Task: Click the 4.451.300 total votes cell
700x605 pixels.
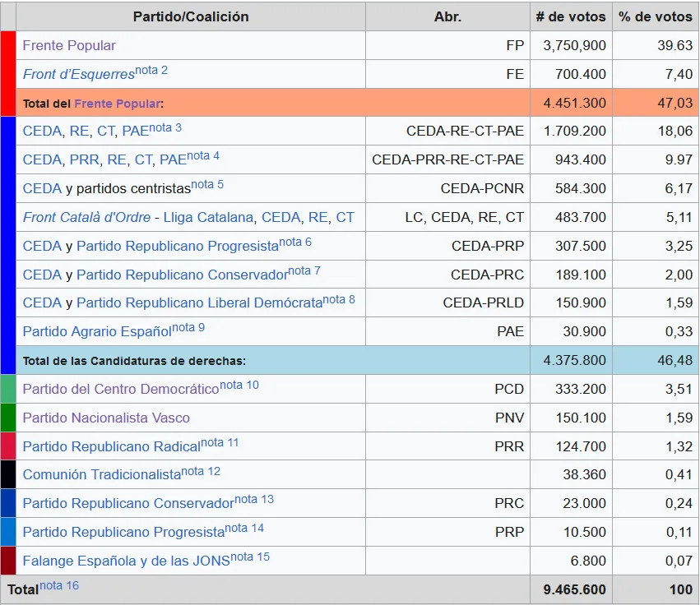Action: (571, 103)
